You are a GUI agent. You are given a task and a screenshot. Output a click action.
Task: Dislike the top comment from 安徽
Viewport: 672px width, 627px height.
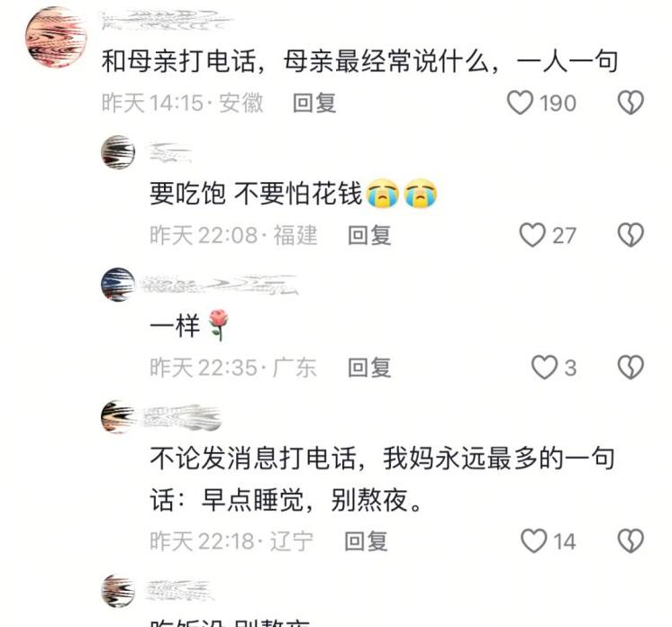(x=630, y=103)
